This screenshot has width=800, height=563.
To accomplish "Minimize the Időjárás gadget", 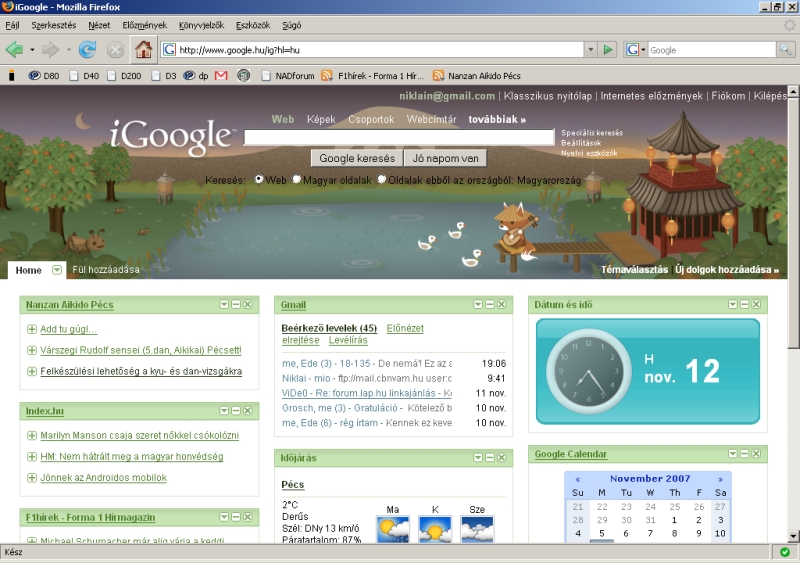I will tap(490, 457).
